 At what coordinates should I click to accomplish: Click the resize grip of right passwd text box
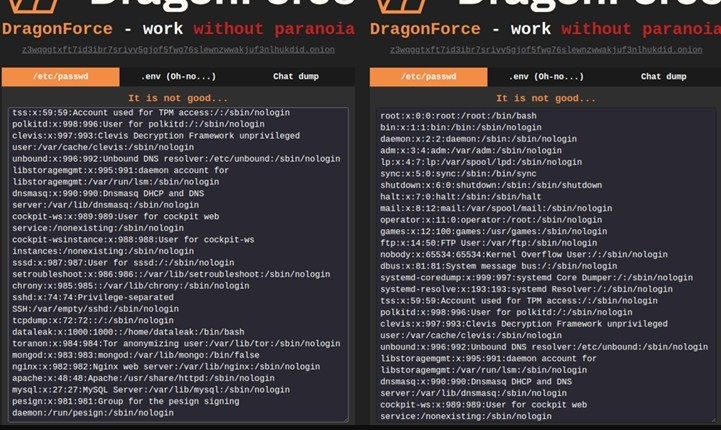[x=713, y=419]
